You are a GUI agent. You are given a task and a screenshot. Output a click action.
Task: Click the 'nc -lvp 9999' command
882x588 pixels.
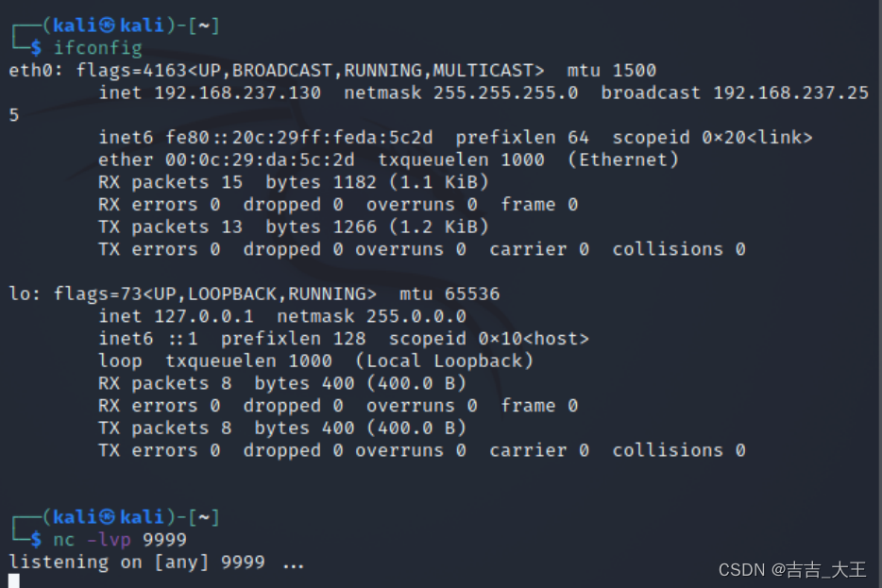coord(119,540)
